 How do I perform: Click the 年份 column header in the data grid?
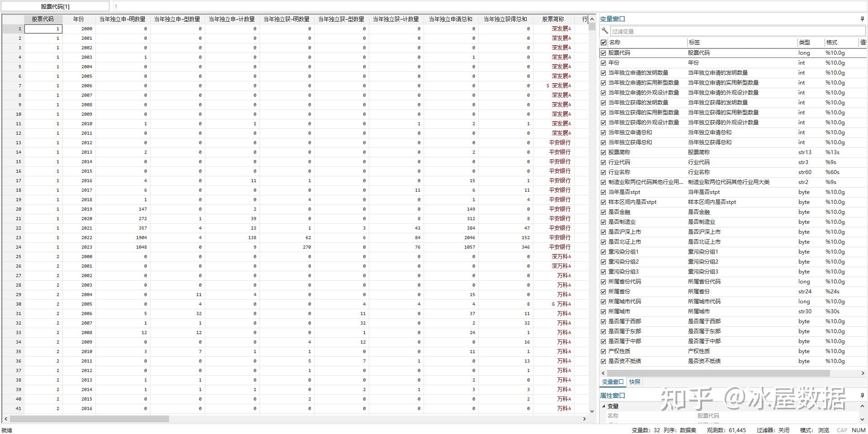click(79, 19)
